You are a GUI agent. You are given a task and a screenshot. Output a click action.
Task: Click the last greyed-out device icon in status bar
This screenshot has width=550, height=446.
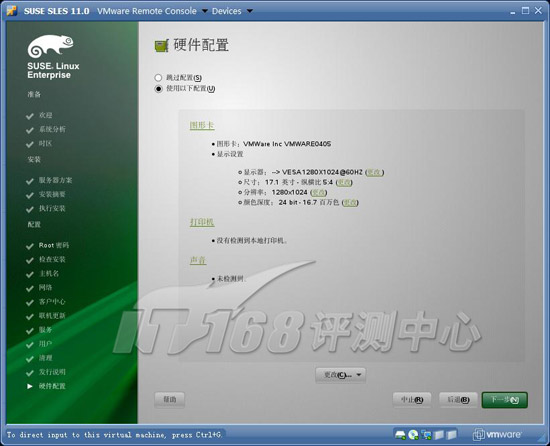coord(451,435)
